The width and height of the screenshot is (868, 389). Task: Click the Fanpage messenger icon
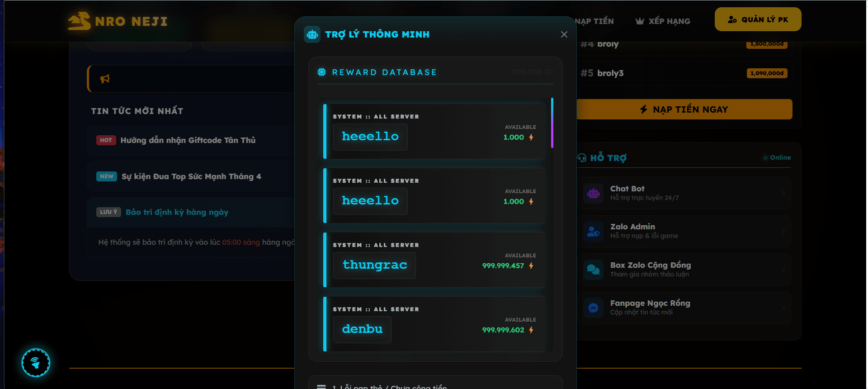coord(593,308)
